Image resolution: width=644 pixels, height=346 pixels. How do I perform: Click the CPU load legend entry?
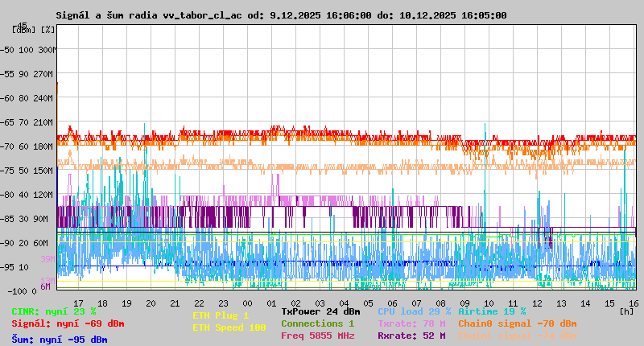pyautogui.click(x=414, y=311)
